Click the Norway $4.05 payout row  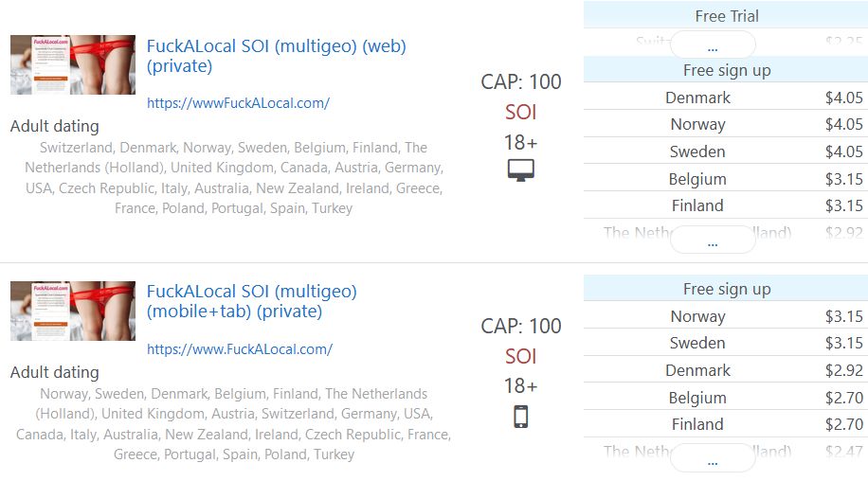726,124
